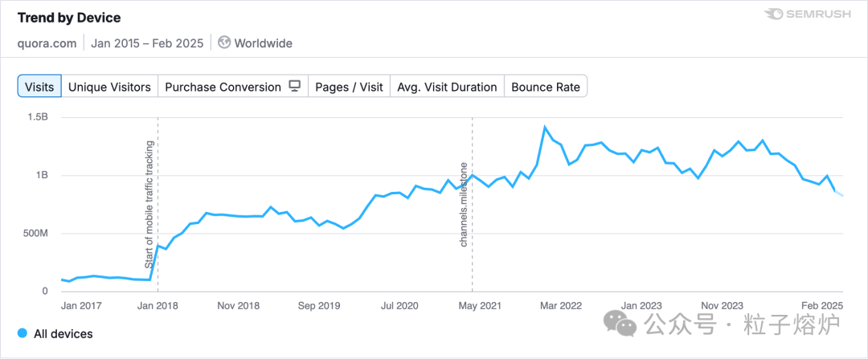This screenshot has height=359, width=868.
Task: Click the Nov 2018 x-axis label
Action: click(238, 305)
